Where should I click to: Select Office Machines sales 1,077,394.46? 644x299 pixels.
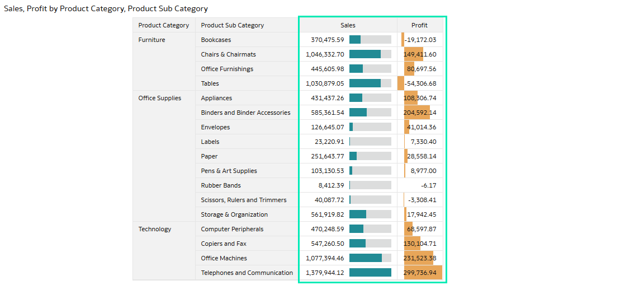(325, 258)
